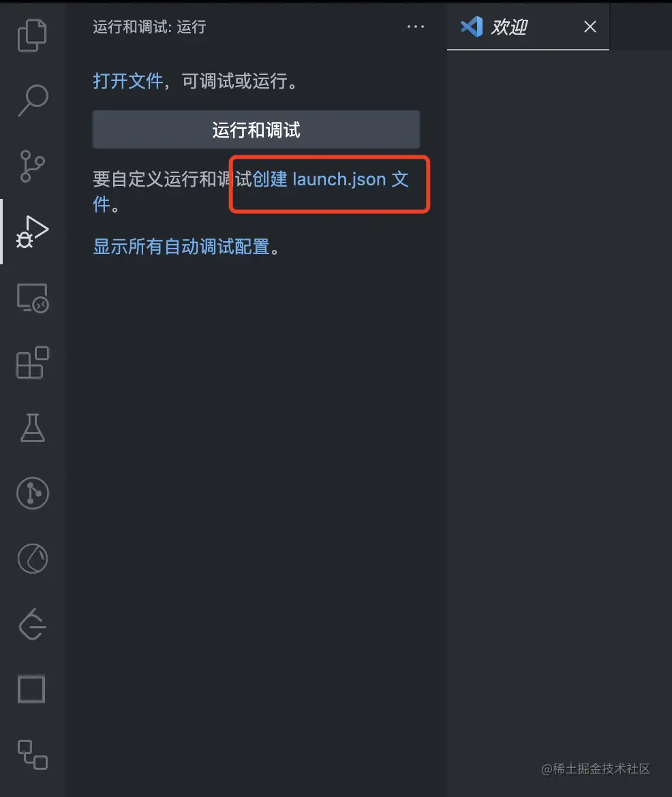This screenshot has width=672, height=797.
Task: Open the connected squares icon at bottom
Action: tap(33, 754)
